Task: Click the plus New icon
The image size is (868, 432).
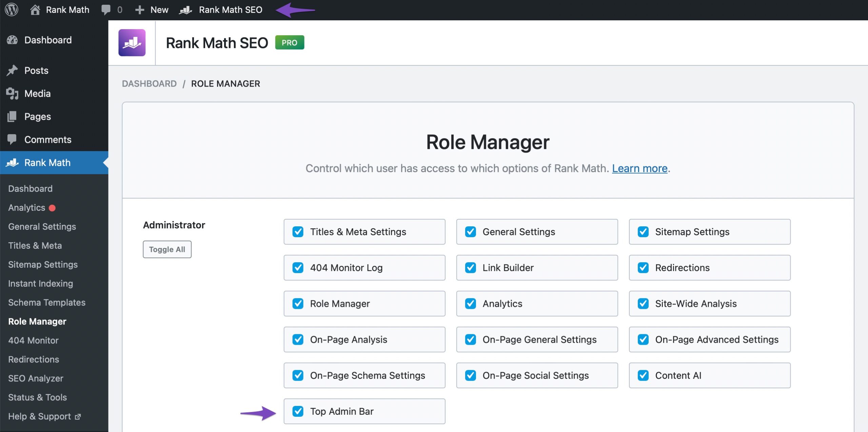Action: coord(139,10)
